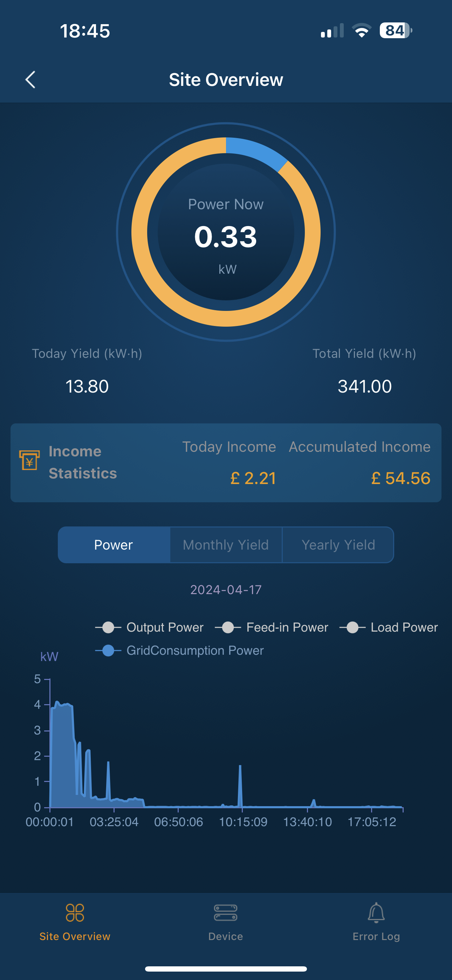
Task: Toggle the Feed-in Power chart series
Action: pyautogui.click(x=271, y=627)
